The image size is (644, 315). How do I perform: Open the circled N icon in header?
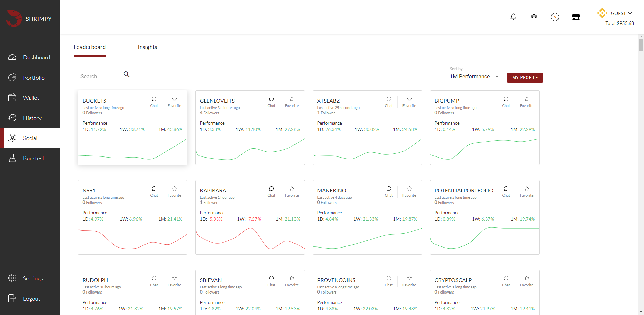pyautogui.click(x=555, y=17)
